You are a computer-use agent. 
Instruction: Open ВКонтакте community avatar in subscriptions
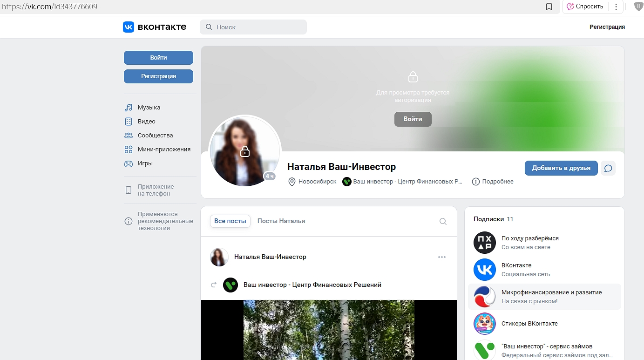click(x=485, y=270)
